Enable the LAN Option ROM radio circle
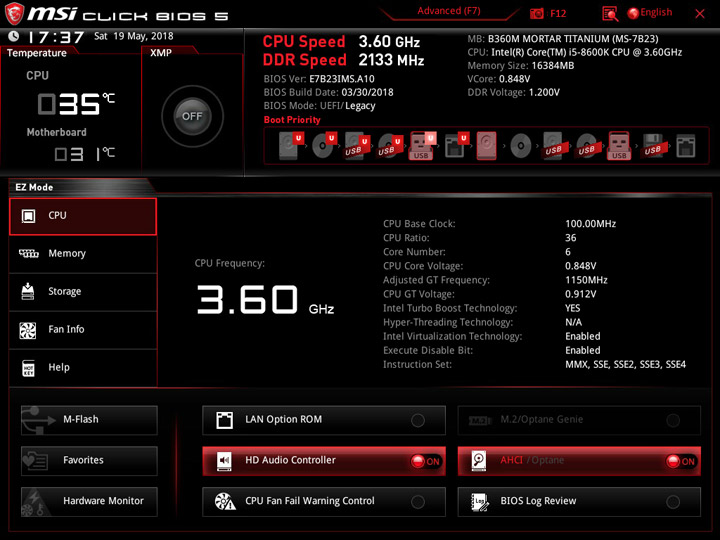Image resolution: width=720 pixels, height=540 pixels. [418, 420]
